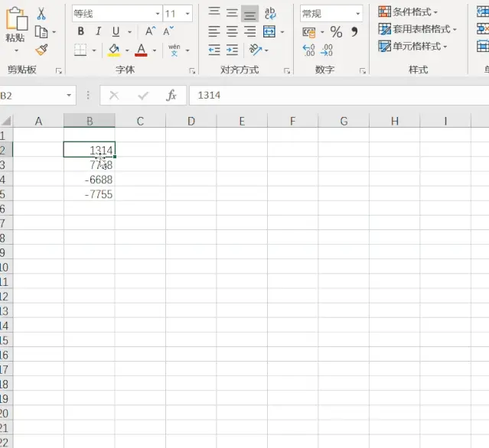Apply comma style
The width and height of the screenshot is (489, 448).
point(354,32)
